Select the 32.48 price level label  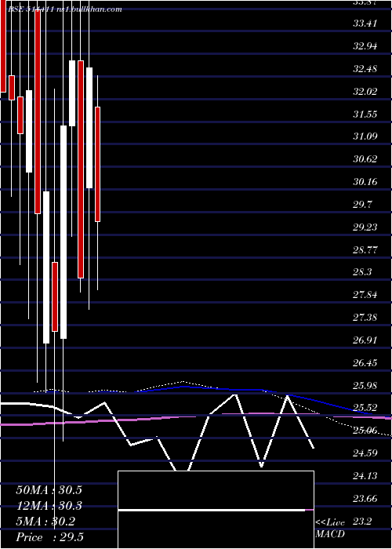[x=365, y=69]
